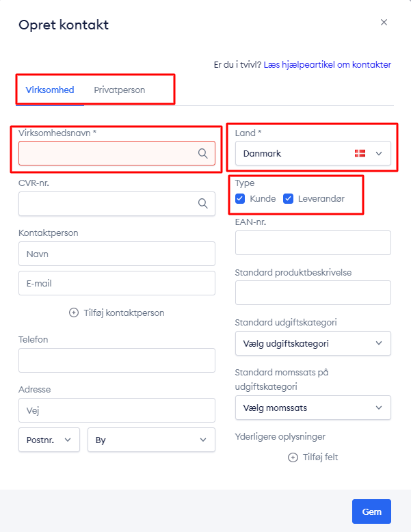Open the Vælg momssats dropdown
This screenshot has height=532, width=411.
coord(313,408)
